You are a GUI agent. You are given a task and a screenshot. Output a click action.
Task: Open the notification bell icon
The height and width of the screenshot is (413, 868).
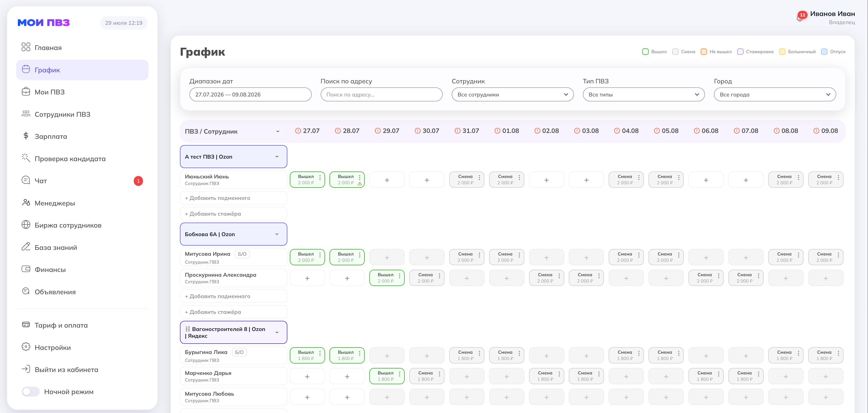(x=799, y=19)
